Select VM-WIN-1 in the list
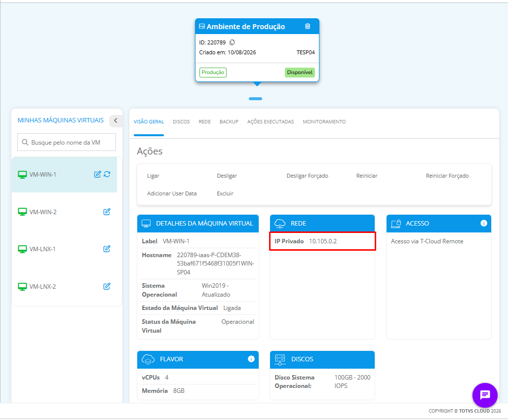 (43, 175)
